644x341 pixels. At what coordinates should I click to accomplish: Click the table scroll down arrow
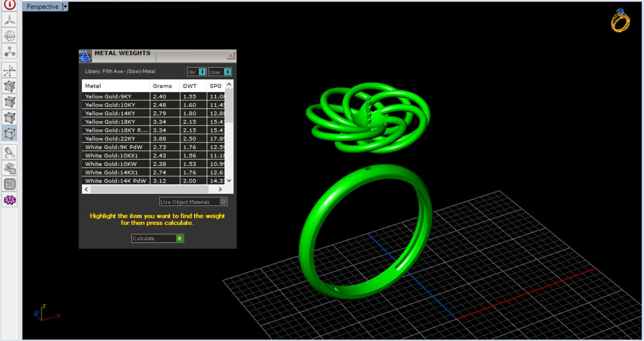point(229,180)
